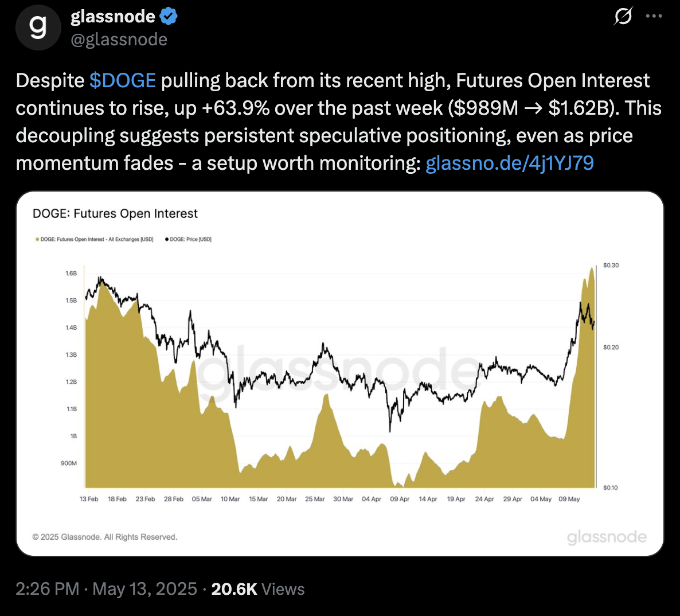Click the black DOGE Price legend dot
This screenshot has width=680, height=616.
pos(167,239)
